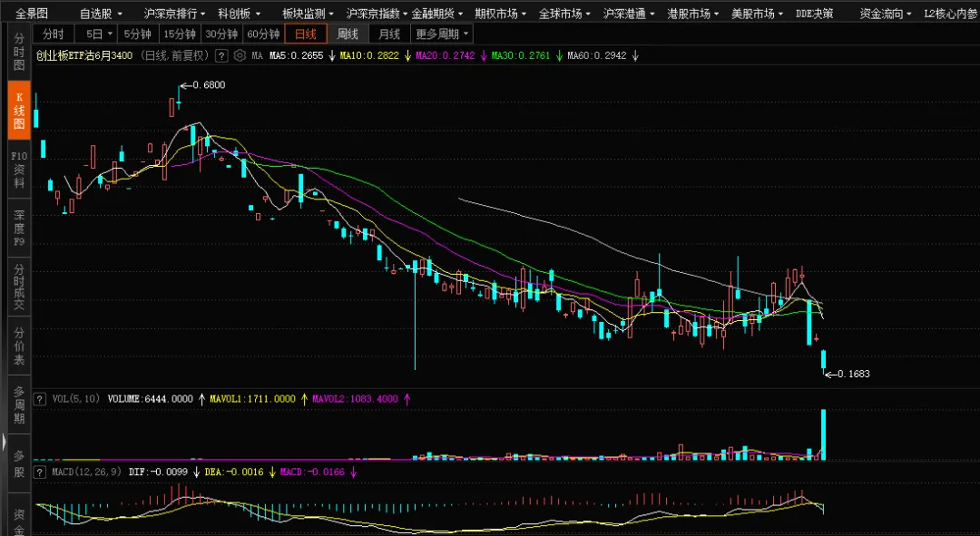Switch to 5分钟 period

(138, 34)
